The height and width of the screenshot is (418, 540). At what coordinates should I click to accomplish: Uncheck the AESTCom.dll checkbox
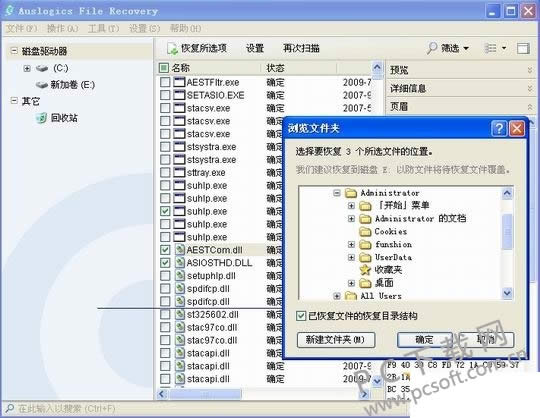165,250
